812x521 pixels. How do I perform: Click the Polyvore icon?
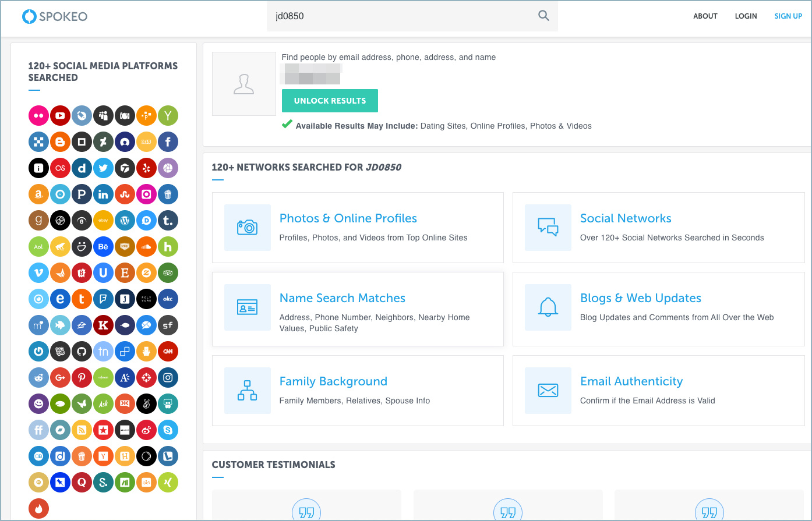(146, 299)
